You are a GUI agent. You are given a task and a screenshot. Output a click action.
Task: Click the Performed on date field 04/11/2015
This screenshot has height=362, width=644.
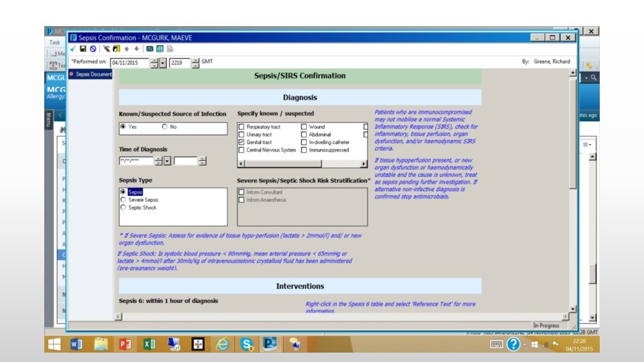click(129, 63)
